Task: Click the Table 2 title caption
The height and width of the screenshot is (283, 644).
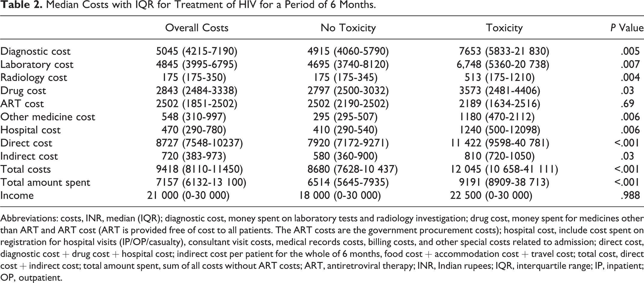Action: 188,5
